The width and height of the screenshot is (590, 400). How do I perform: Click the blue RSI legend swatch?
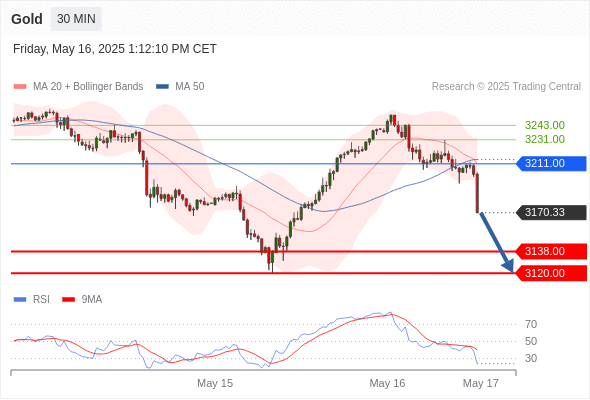pyautogui.click(x=20, y=300)
